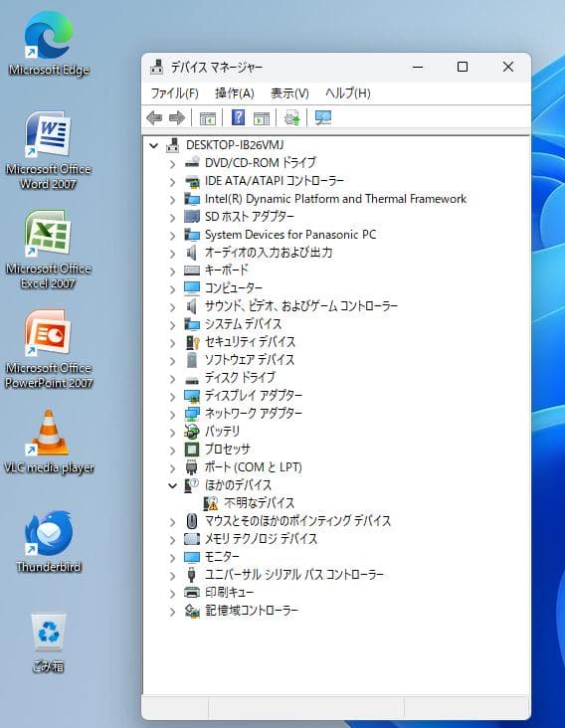Close the Device Manager window
Viewport: 565px width, 728px height.
pyautogui.click(x=508, y=67)
